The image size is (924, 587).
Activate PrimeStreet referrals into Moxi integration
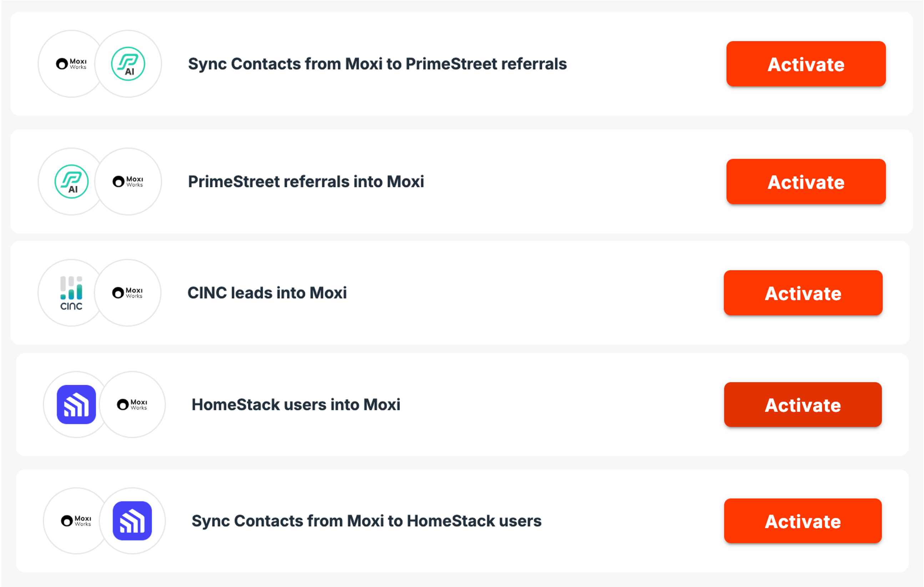(806, 182)
